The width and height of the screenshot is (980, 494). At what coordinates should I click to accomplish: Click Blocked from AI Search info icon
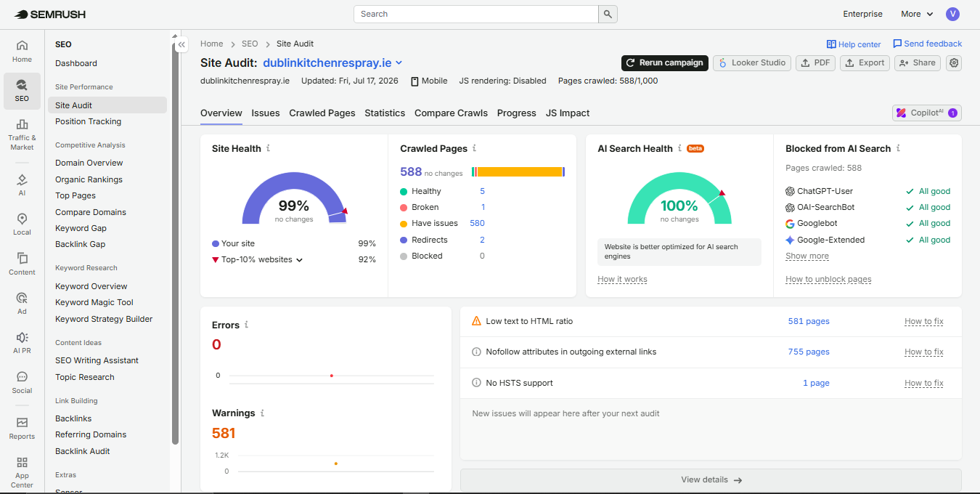[898, 148]
